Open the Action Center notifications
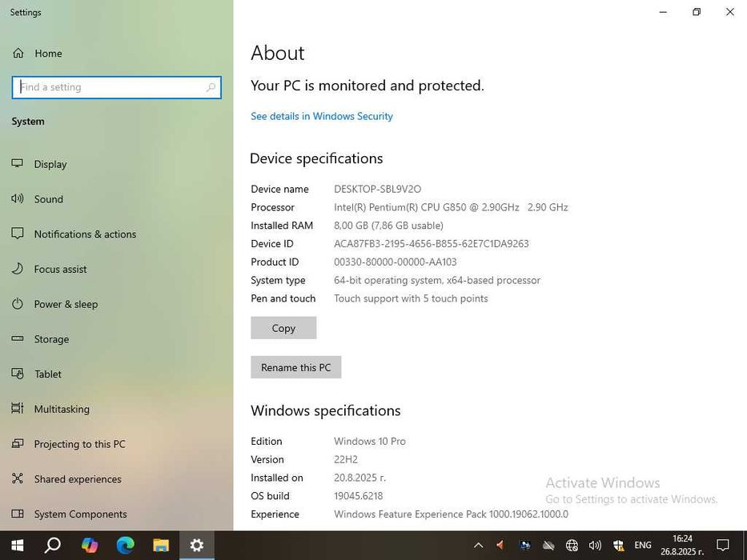Screen dimensions: 747x560 point(723,546)
